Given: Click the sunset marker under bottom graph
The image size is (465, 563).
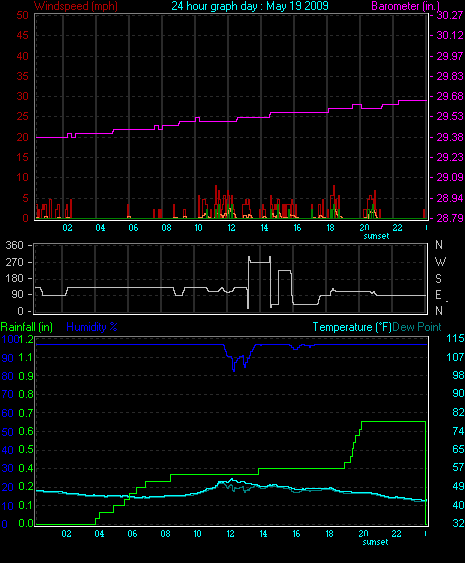Looking at the screenshot, I should click(375, 542).
